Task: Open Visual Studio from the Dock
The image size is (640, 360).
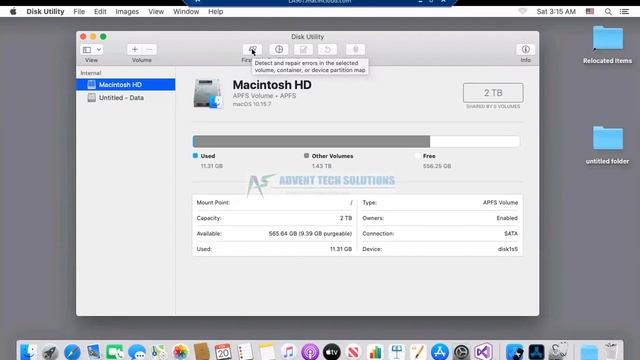Action: point(483,352)
